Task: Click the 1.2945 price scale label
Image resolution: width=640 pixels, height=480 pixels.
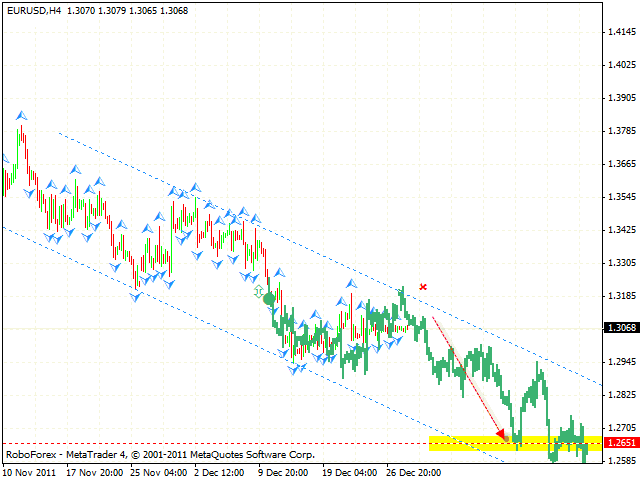Action: tap(622, 361)
